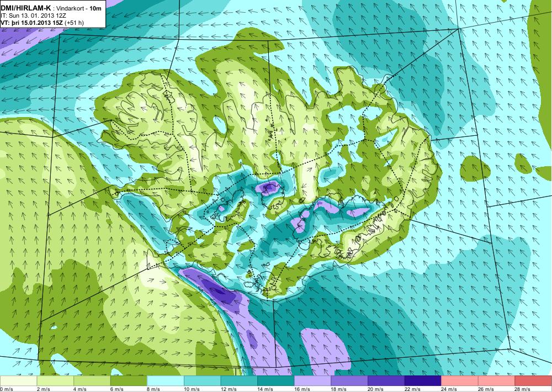This screenshot has width=552, height=392.
Task: Click the '2 m/s' legend label
Action: [x=43, y=389]
